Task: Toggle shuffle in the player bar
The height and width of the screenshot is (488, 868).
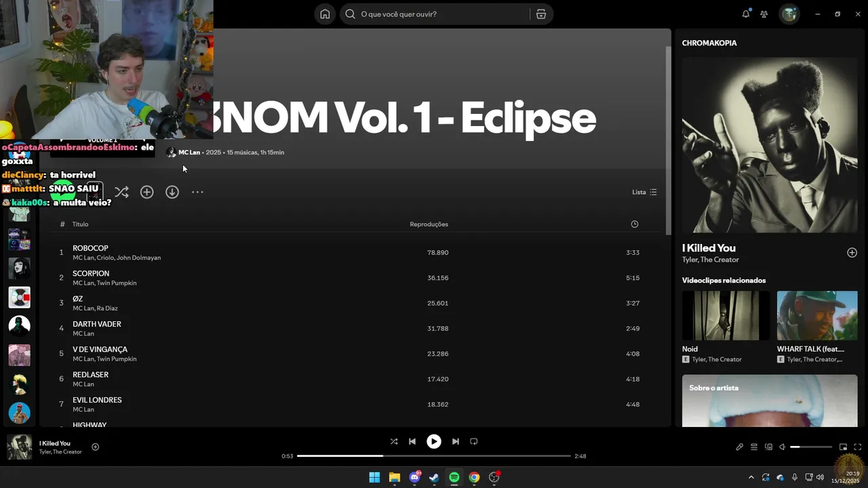Action: click(x=394, y=441)
